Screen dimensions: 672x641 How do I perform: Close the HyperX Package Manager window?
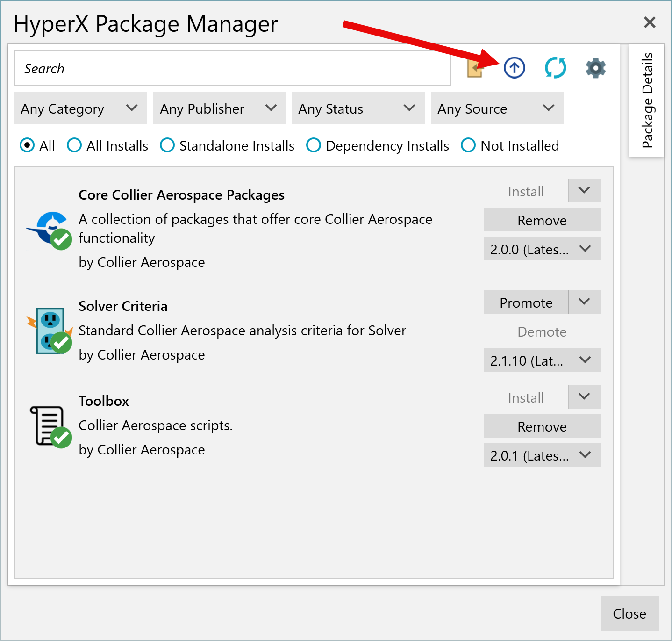[x=650, y=22]
